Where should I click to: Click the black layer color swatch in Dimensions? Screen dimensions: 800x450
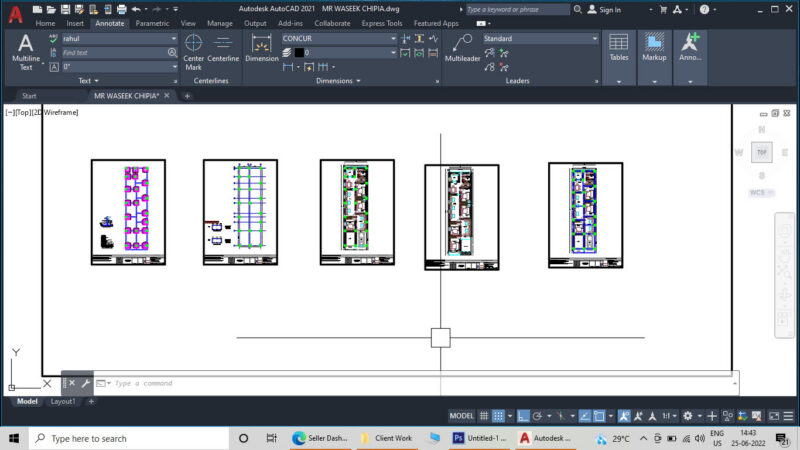299,53
